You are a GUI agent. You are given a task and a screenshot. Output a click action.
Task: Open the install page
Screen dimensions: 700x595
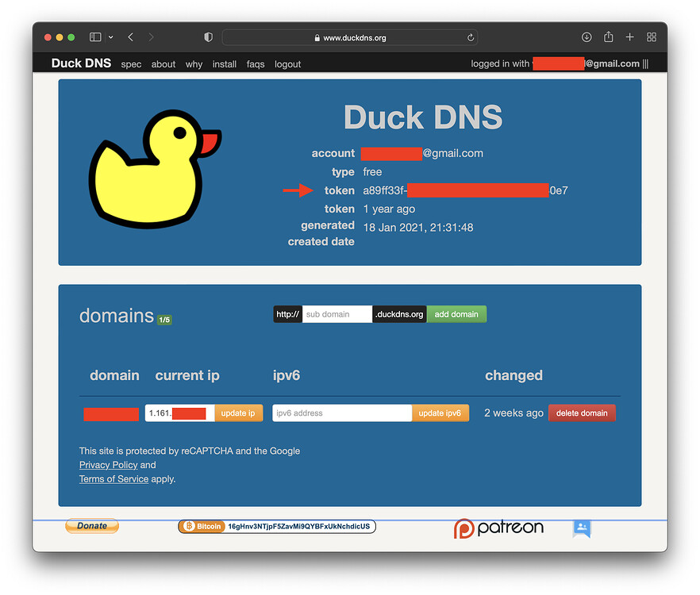pyautogui.click(x=225, y=64)
